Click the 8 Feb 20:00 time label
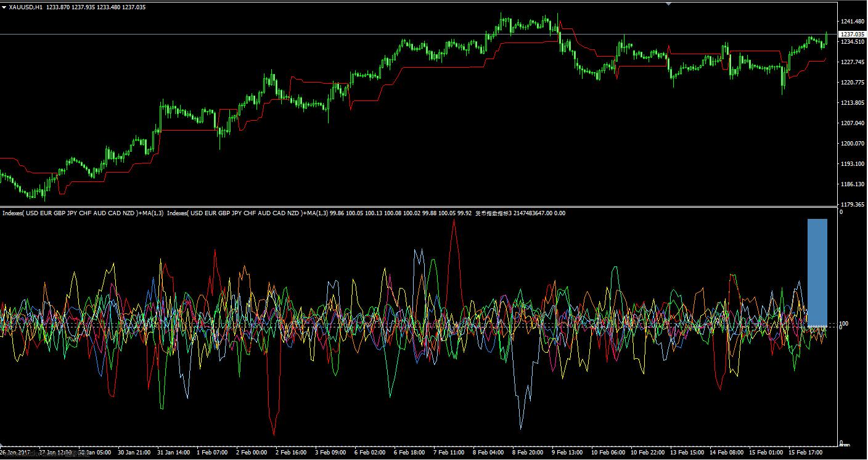 [x=528, y=453]
